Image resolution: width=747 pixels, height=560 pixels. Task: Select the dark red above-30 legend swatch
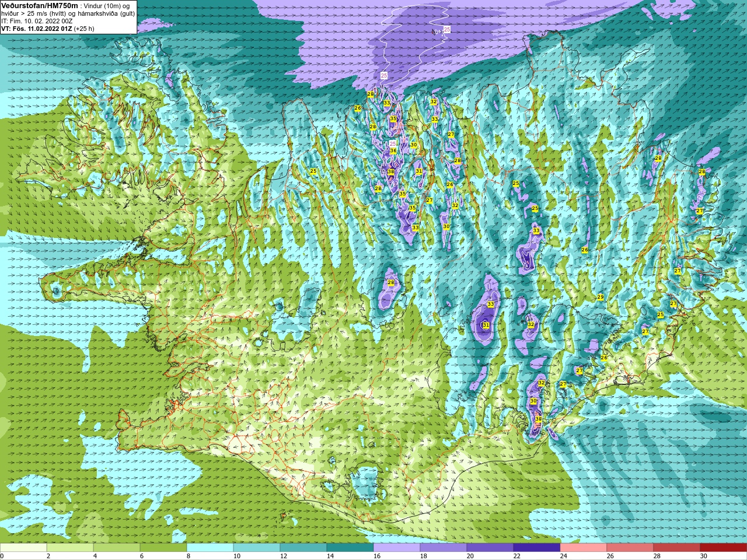724,548
